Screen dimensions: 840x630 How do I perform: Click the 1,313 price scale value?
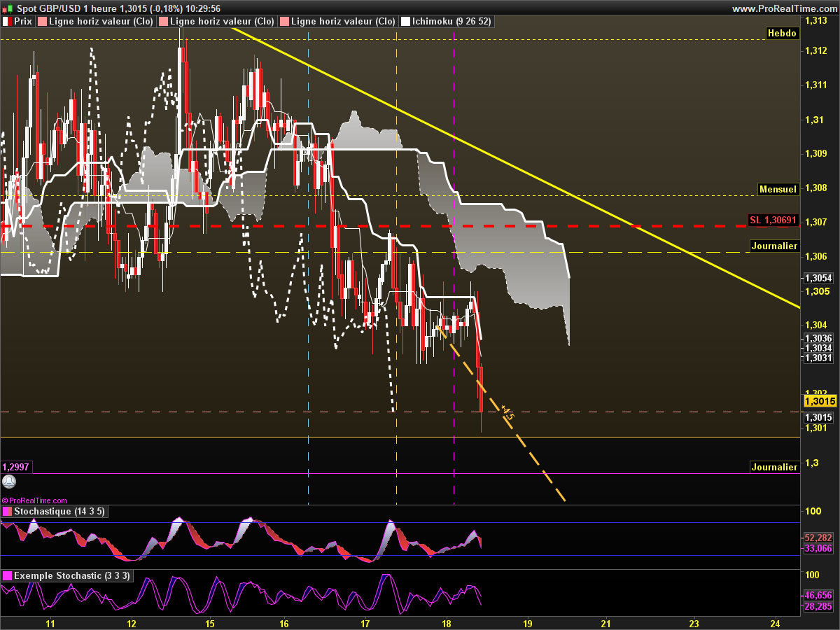(x=815, y=20)
